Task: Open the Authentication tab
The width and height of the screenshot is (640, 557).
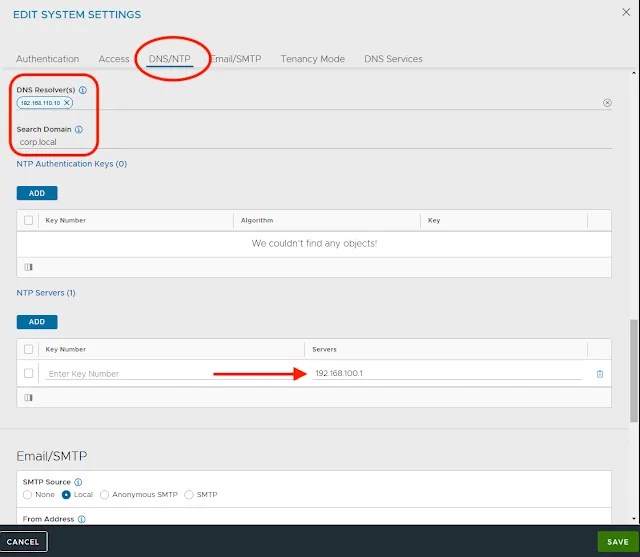Action: tap(47, 59)
